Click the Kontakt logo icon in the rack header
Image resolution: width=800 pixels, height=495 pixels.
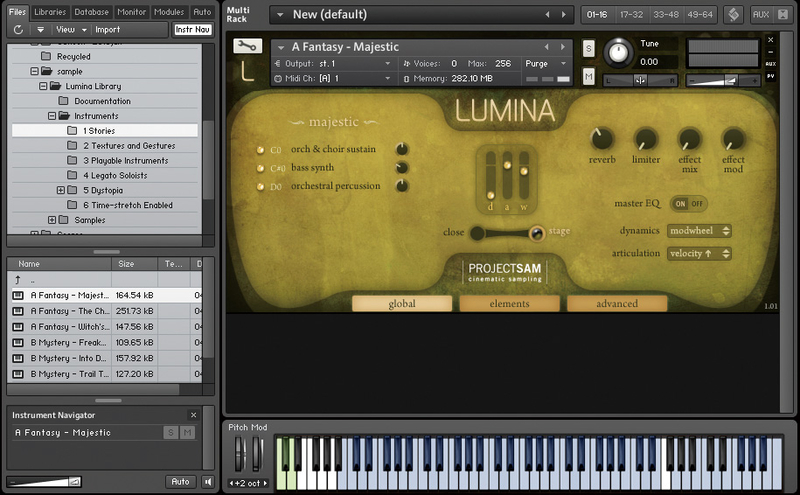pos(733,14)
